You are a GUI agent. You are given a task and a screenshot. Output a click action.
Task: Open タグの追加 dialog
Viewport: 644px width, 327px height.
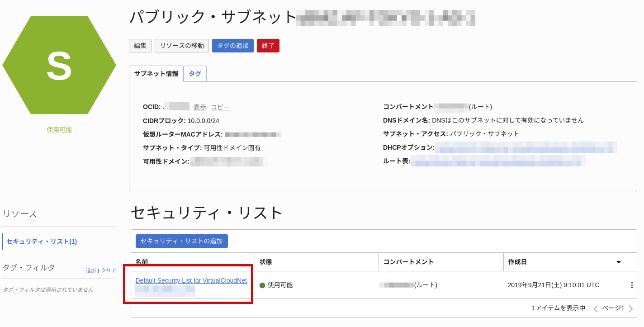click(232, 45)
